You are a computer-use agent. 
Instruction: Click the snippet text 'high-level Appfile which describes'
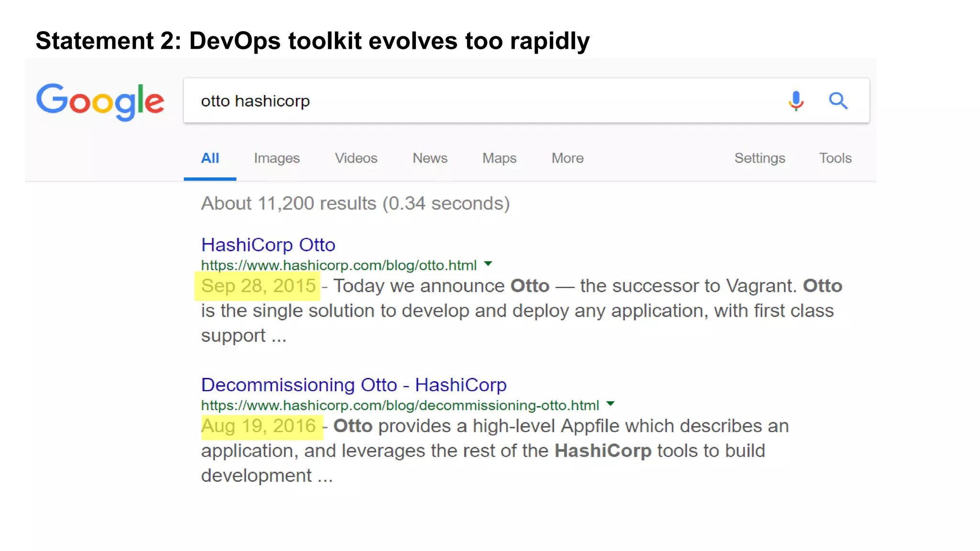pos(616,426)
